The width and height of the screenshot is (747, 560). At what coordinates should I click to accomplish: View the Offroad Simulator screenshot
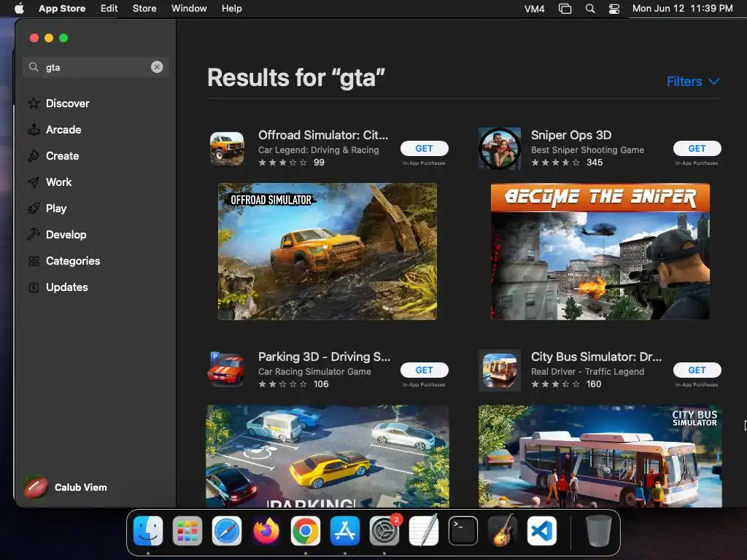(328, 252)
